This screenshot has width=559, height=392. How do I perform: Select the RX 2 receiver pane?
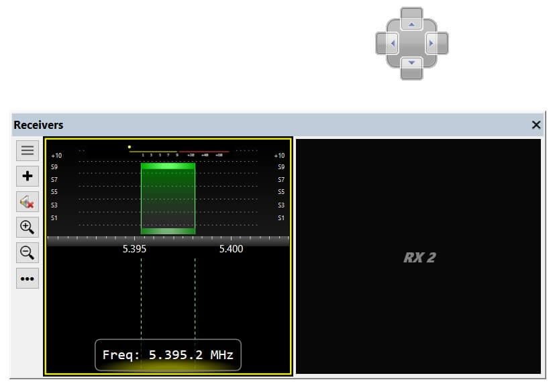pos(419,256)
